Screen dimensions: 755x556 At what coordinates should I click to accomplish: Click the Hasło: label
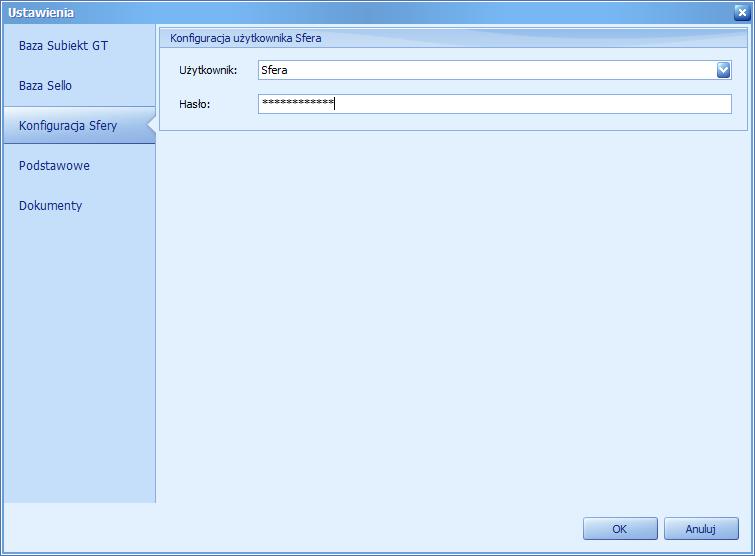[195, 104]
